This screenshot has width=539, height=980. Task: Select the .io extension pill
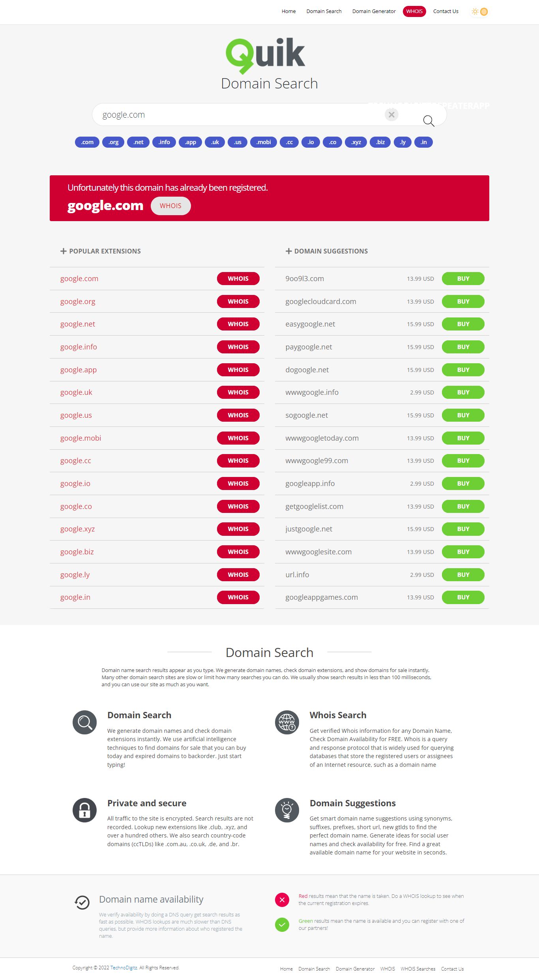311,142
